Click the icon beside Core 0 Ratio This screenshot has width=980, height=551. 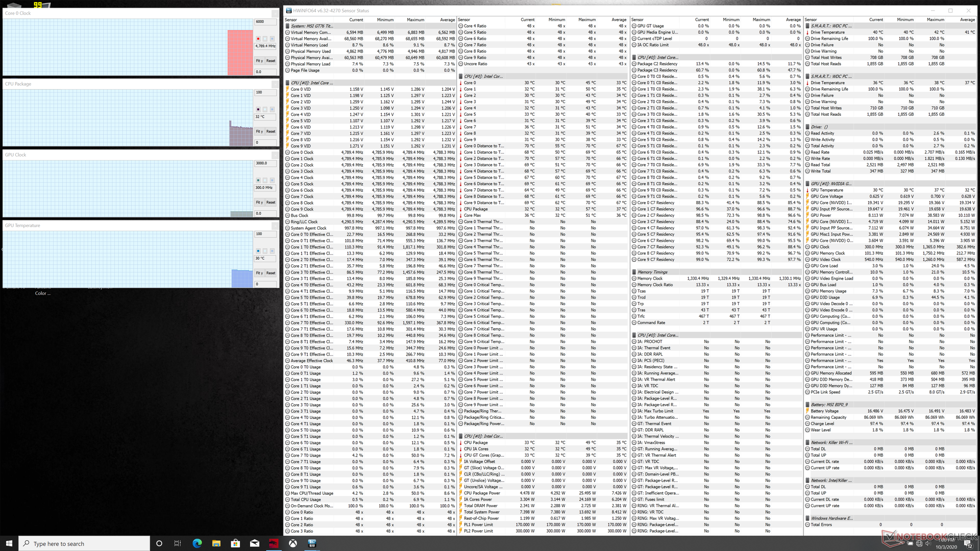coord(287,512)
